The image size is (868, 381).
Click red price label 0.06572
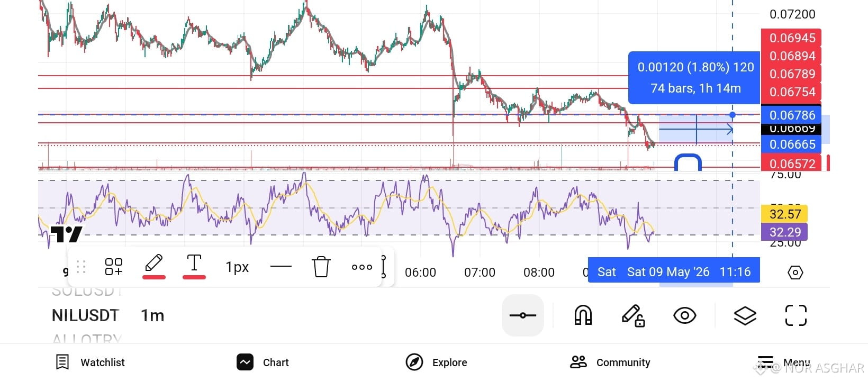pyautogui.click(x=791, y=164)
